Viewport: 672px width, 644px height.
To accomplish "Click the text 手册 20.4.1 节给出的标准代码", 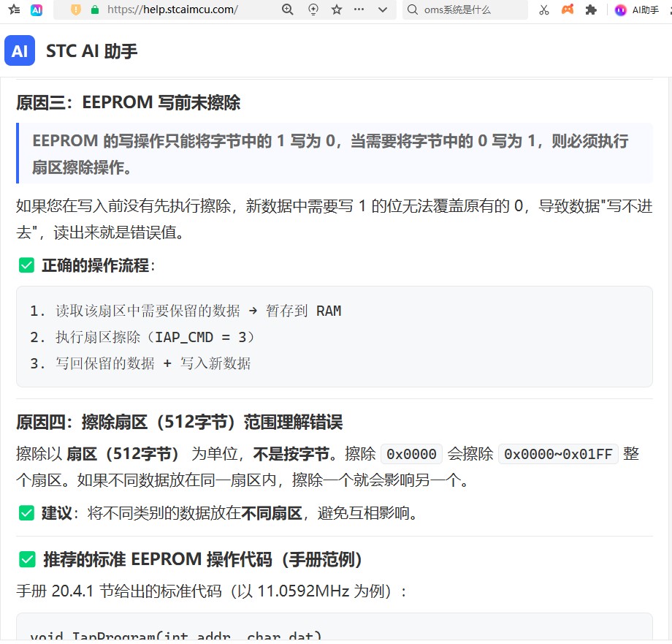I will point(210,591).
